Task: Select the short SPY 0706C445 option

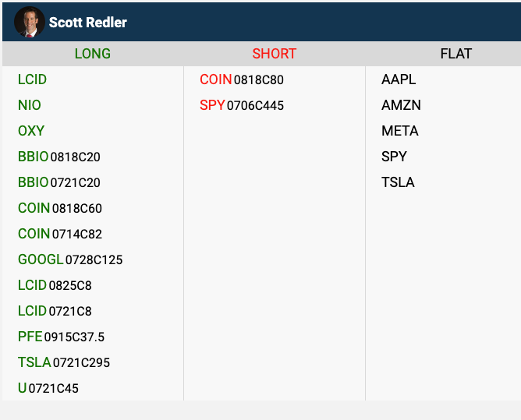Action: 242,105
